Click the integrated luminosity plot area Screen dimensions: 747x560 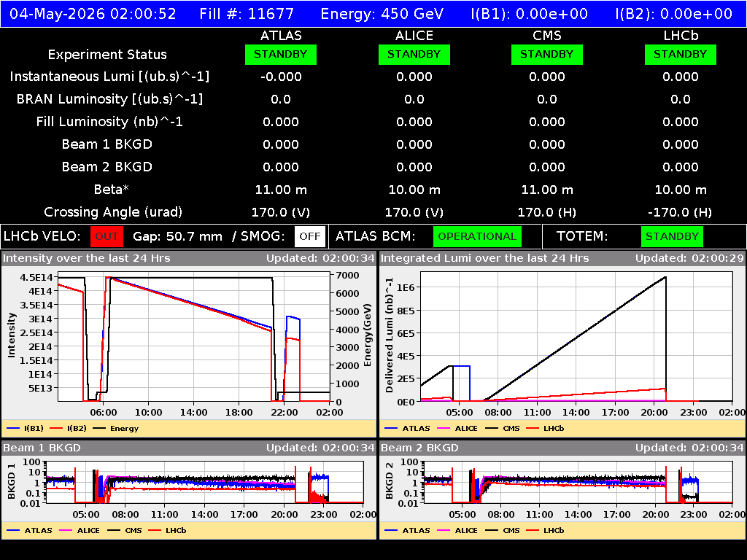point(576,337)
